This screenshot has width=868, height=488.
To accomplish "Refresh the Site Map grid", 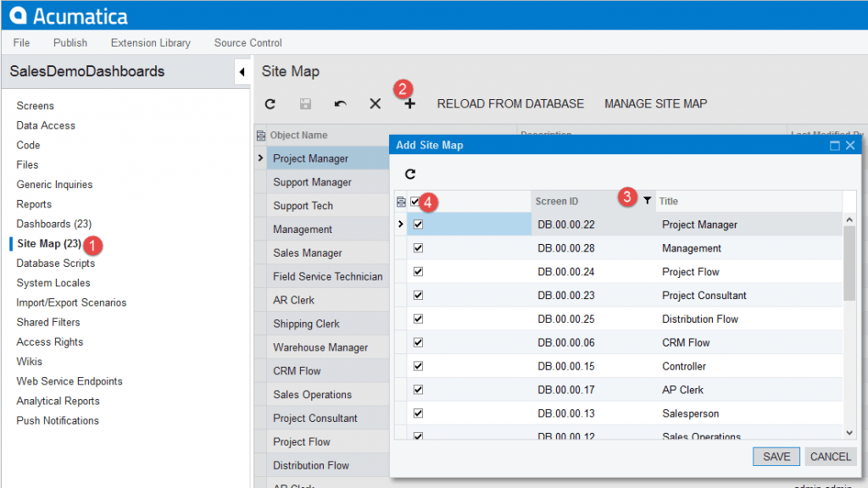I will (x=270, y=104).
